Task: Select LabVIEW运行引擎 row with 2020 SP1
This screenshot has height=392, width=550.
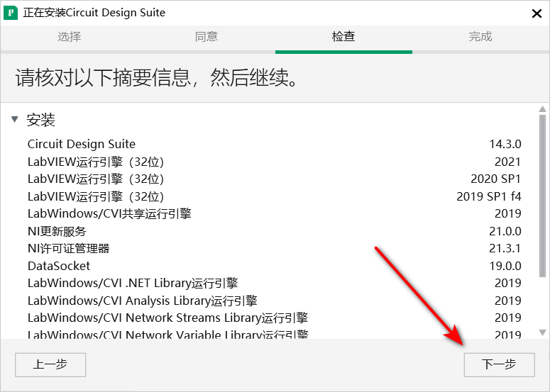Action: click(x=275, y=179)
